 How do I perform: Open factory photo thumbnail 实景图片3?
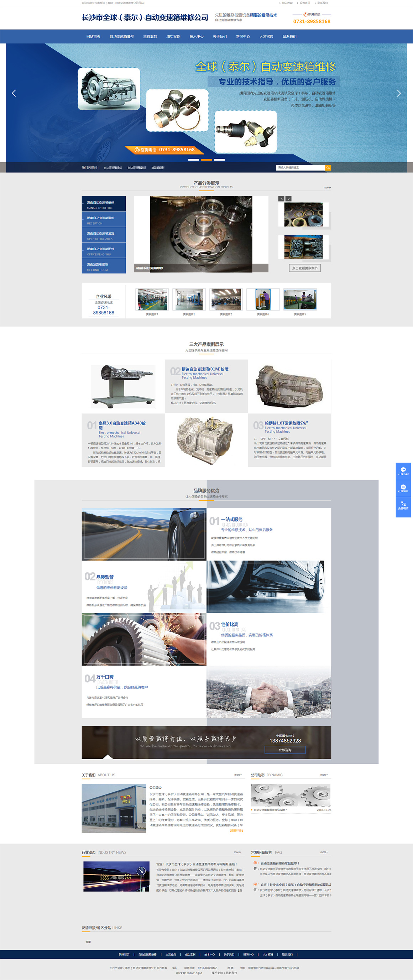[x=152, y=300]
